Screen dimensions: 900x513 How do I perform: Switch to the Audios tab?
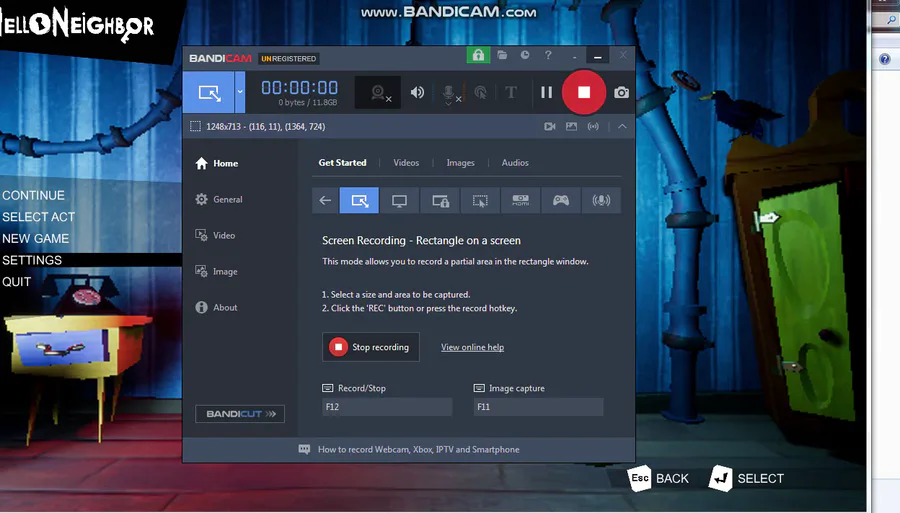515,163
